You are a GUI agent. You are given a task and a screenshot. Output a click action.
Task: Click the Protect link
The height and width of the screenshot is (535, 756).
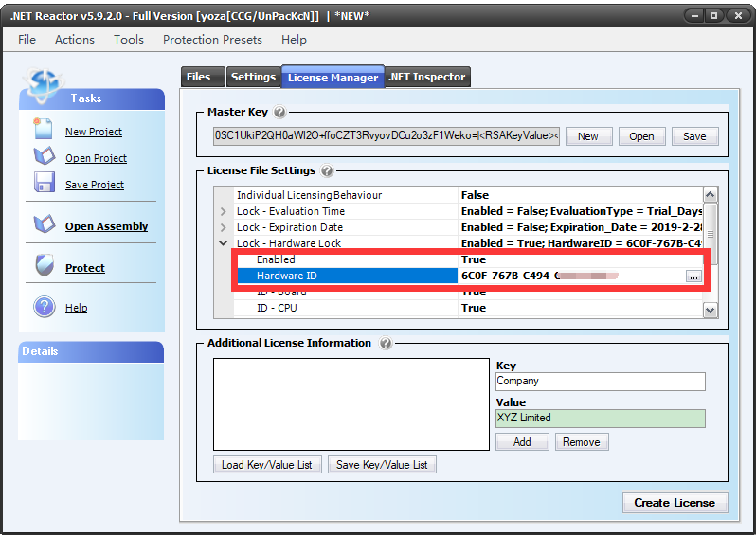pos(85,268)
